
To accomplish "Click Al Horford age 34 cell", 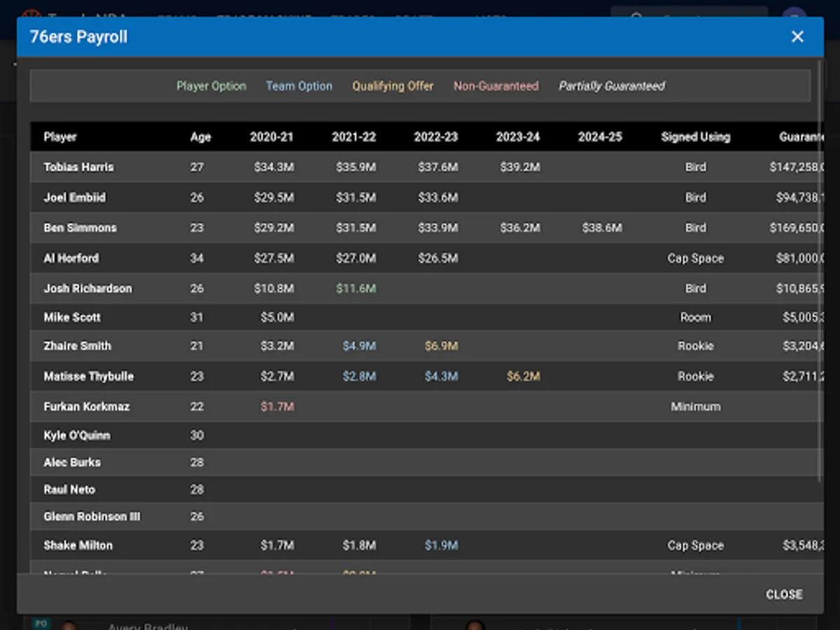I will click(197, 258).
